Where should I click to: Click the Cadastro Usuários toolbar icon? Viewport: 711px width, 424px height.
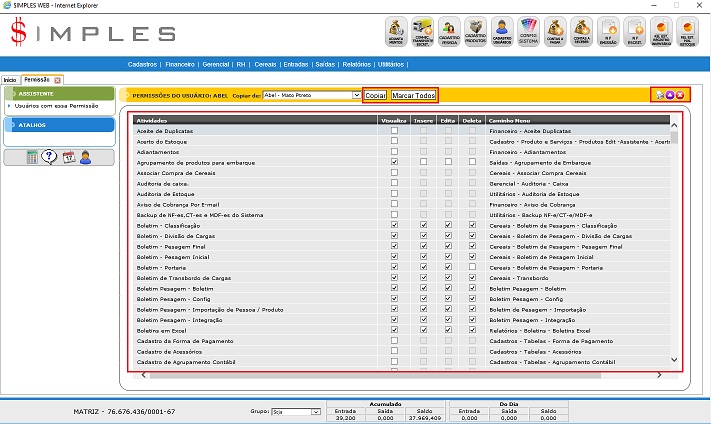[503, 32]
